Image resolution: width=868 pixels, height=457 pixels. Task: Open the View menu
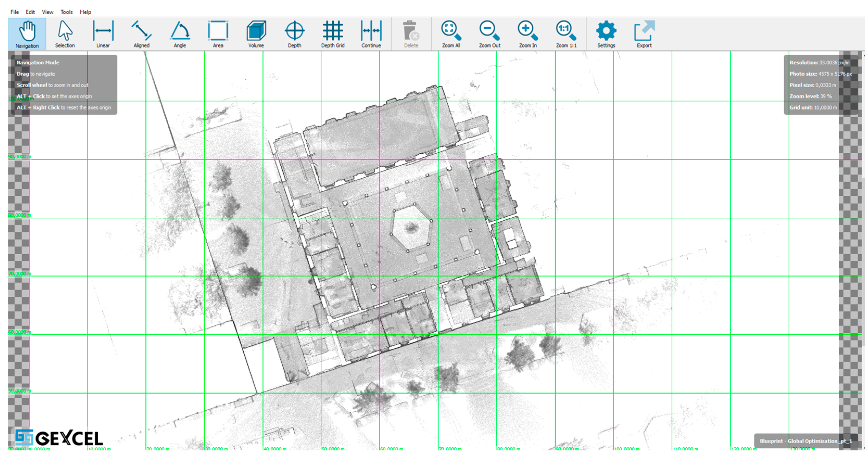pyautogui.click(x=48, y=12)
